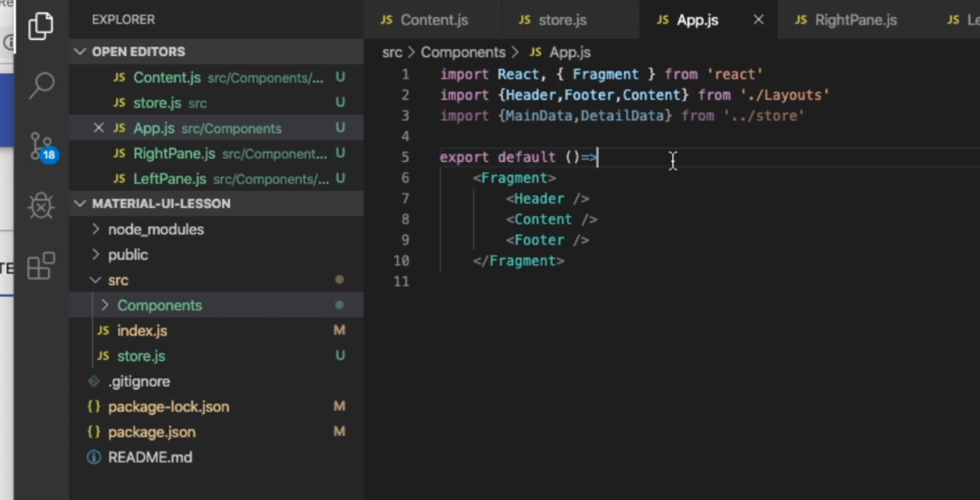Open the Search view in the sidebar
The image size is (980, 500).
[41, 85]
